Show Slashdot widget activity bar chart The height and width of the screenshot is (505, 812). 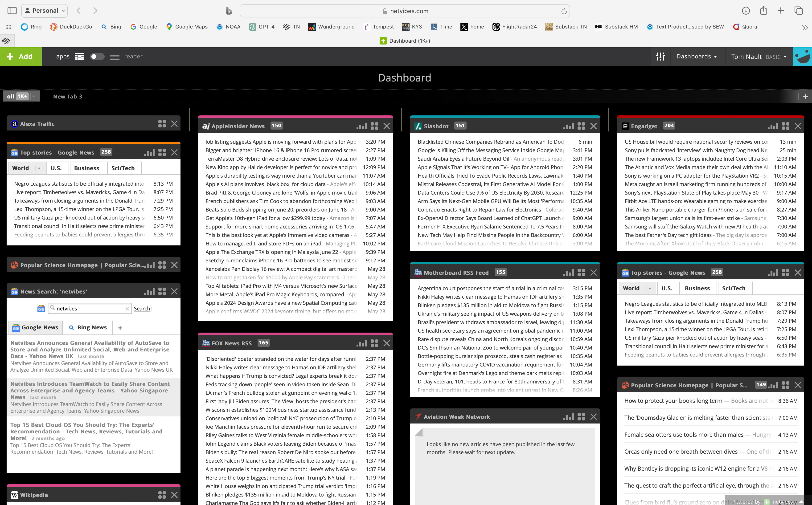[x=569, y=126]
